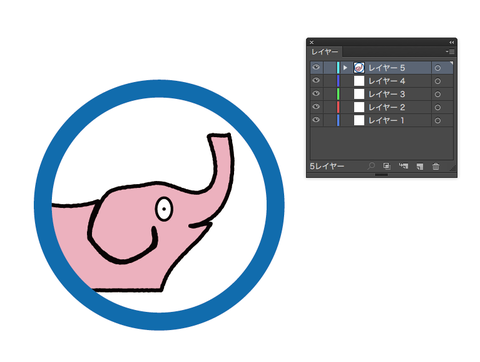Screen dimensions: 480x362
Task: Toggle the lock box for レイヤー 3
Action: pyautogui.click(x=329, y=94)
